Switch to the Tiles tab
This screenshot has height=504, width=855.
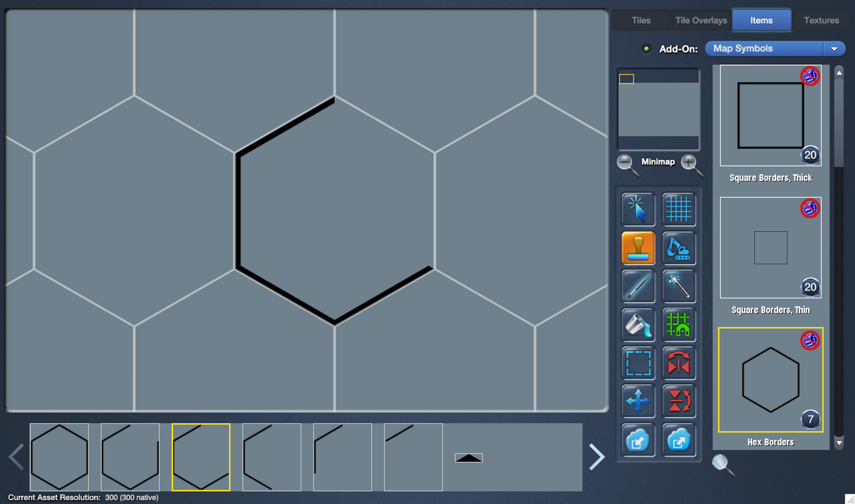coord(641,21)
